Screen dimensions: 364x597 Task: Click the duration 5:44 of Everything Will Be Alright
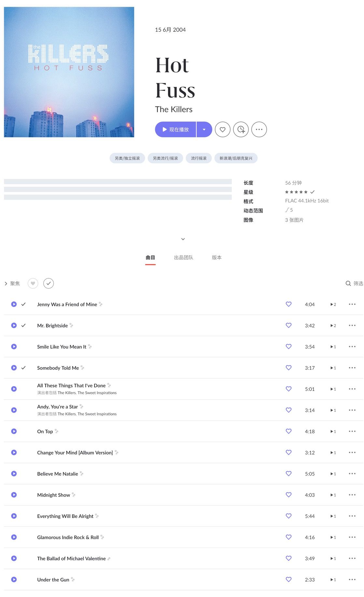(310, 516)
